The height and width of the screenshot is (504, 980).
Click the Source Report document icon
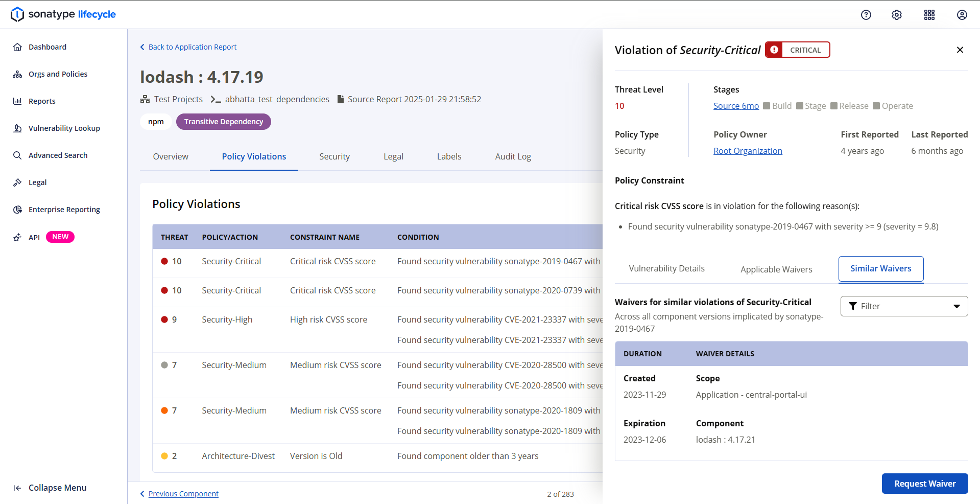point(341,99)
